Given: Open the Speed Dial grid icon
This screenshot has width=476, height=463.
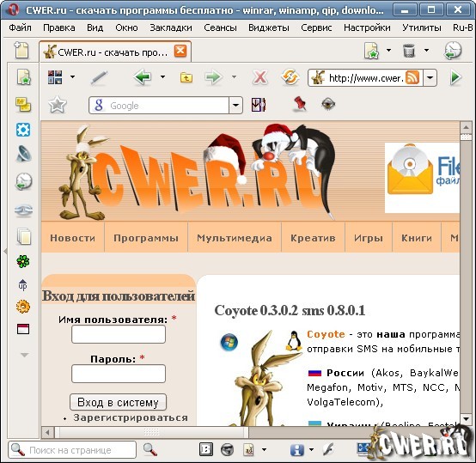Looking at the screenshot, I should (55, 77).
